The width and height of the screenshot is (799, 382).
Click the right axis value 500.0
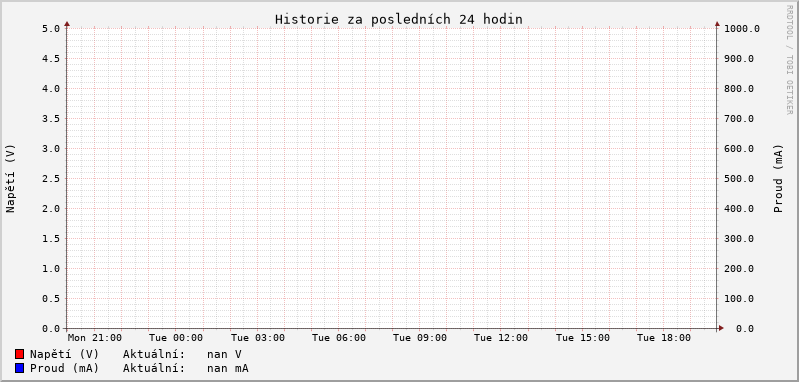[x=738, y=179]
